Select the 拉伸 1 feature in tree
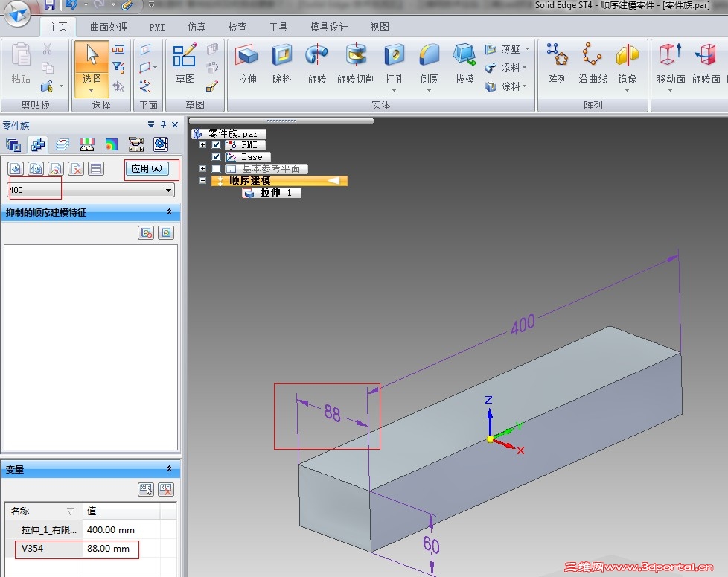728x577 pixels. [272, 193]
